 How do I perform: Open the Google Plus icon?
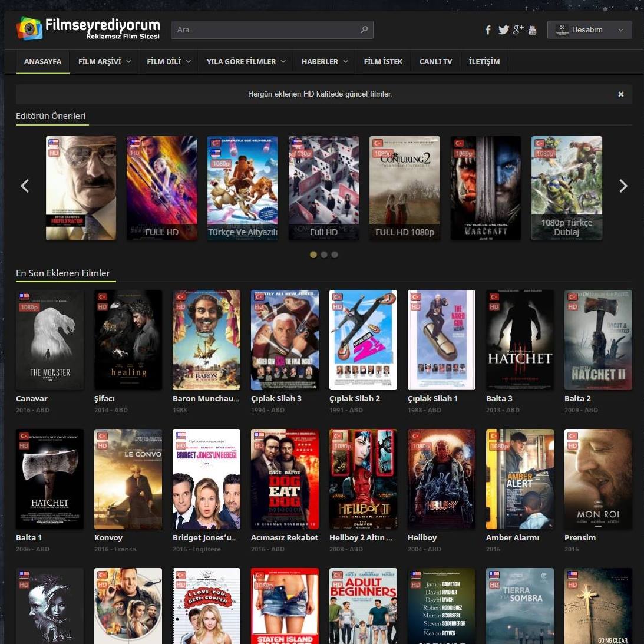(x=518, y=29)
